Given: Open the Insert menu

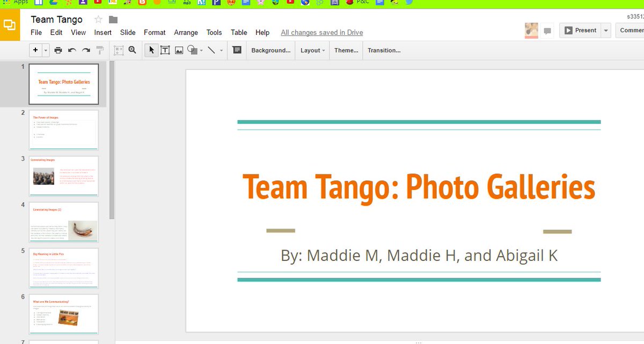Looking at the screenshot, I should [103, 32].
